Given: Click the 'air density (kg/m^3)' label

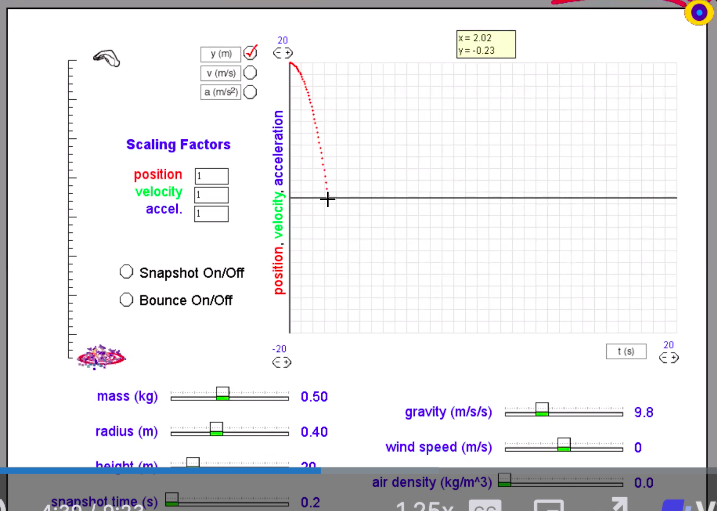Looking at the screenshot, I should pos(432,482).
